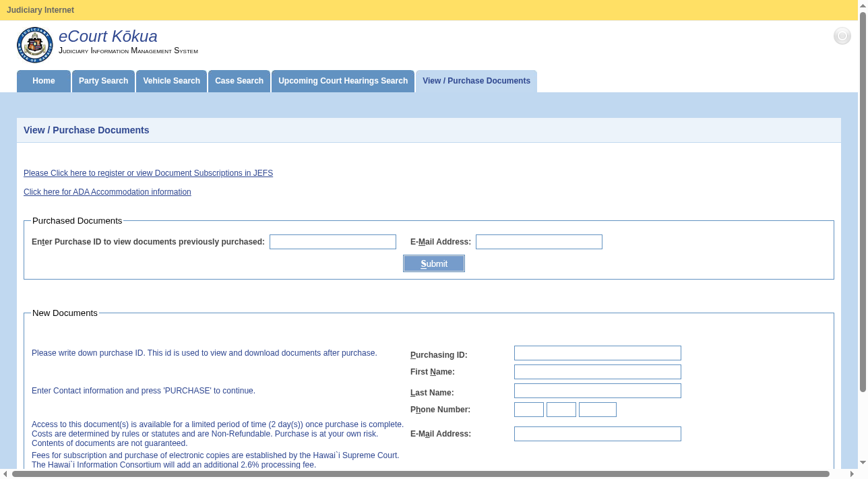Click the Judiciary Internet header text

tap(40, 10)
